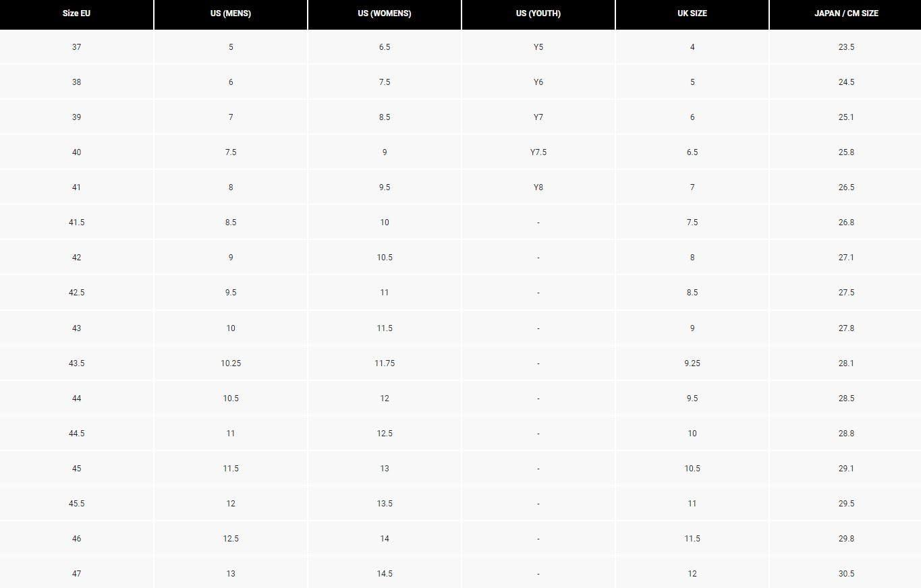The height and width of the screenshot is (588, 921).
Task: Select the US (WOMENS) header cell
Action: click(x=385, y=13)
